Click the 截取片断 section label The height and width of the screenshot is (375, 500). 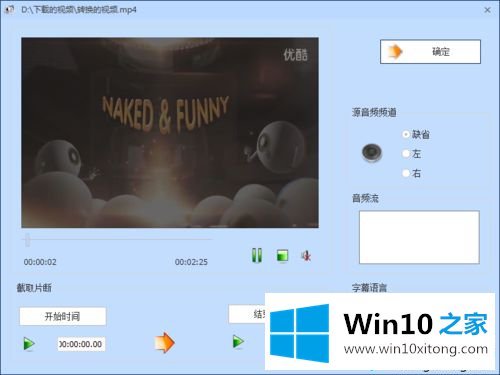click(34, 288)
